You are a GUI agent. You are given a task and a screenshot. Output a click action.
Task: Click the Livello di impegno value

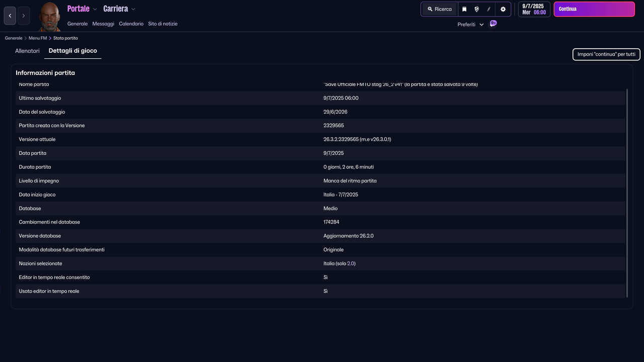(x=350, y=180)
